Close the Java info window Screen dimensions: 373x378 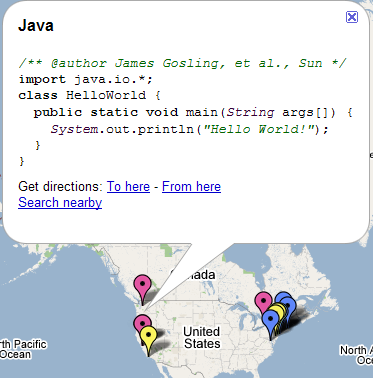pos(352,17)
